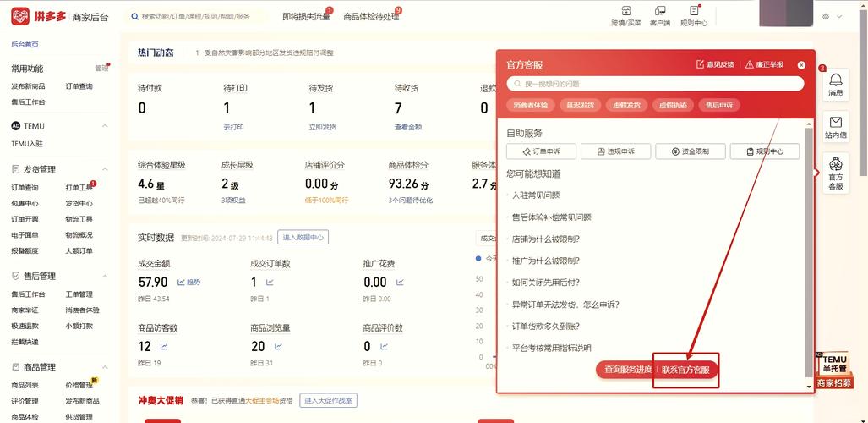Go to 后台首页 in the sidebar
Viewport: 868px width, 423px height.
pos(25,44)
